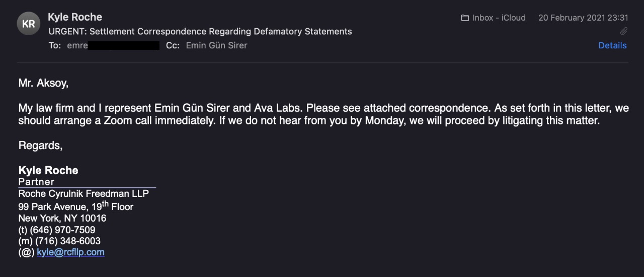Open the Details link
Screen dimensions: 644x277
pyautogui.click(x=612, y=45)
